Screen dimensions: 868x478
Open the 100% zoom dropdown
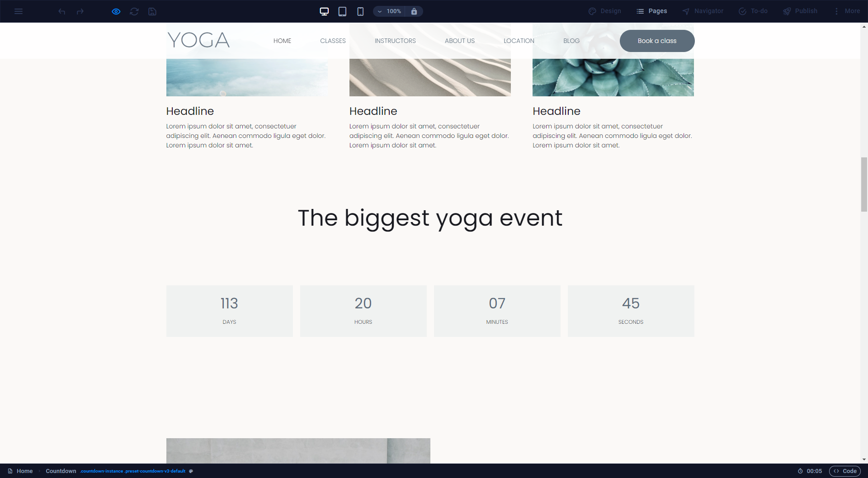389,11
